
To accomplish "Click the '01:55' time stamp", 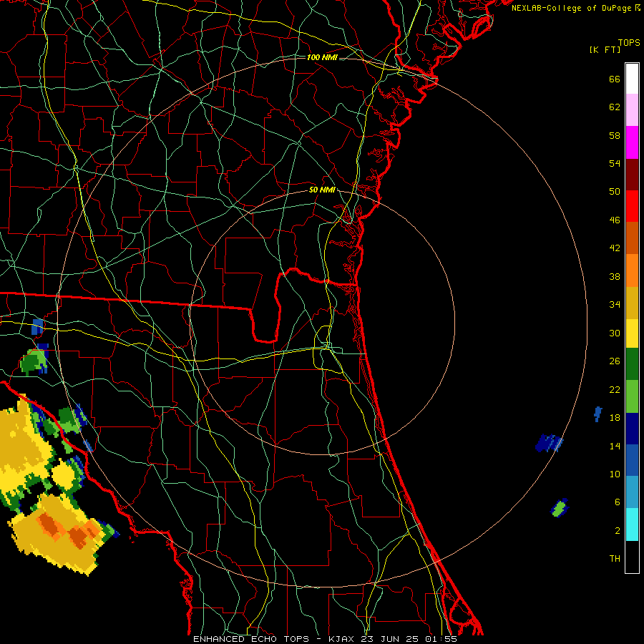I will pyautogui.click(x=441, y=639).
